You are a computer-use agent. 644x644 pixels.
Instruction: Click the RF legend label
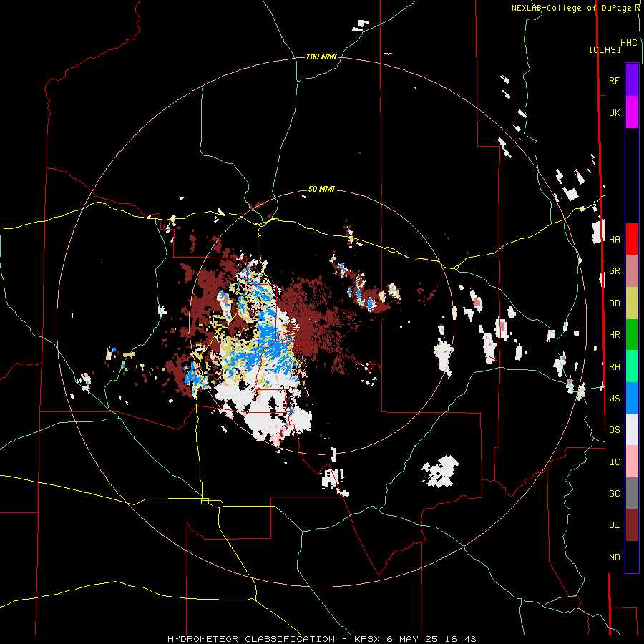(x=614, y=80)
